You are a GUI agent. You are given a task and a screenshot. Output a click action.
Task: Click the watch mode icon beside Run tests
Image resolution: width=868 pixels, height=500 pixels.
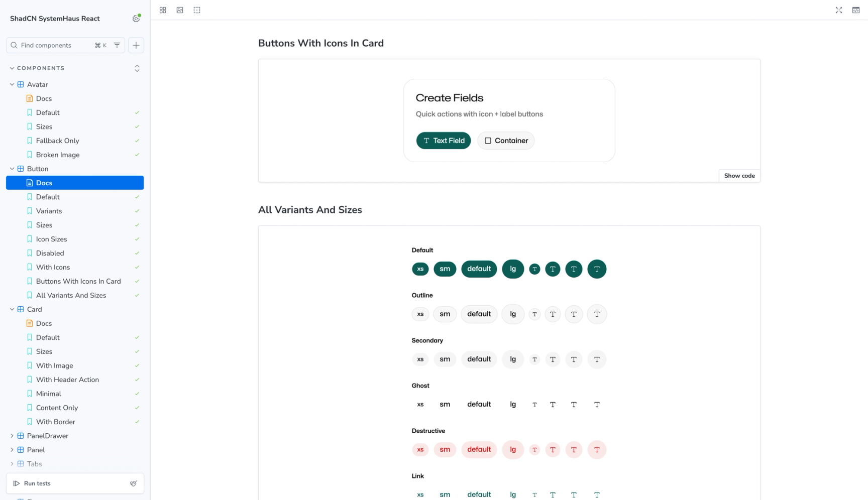pos(134,483)
